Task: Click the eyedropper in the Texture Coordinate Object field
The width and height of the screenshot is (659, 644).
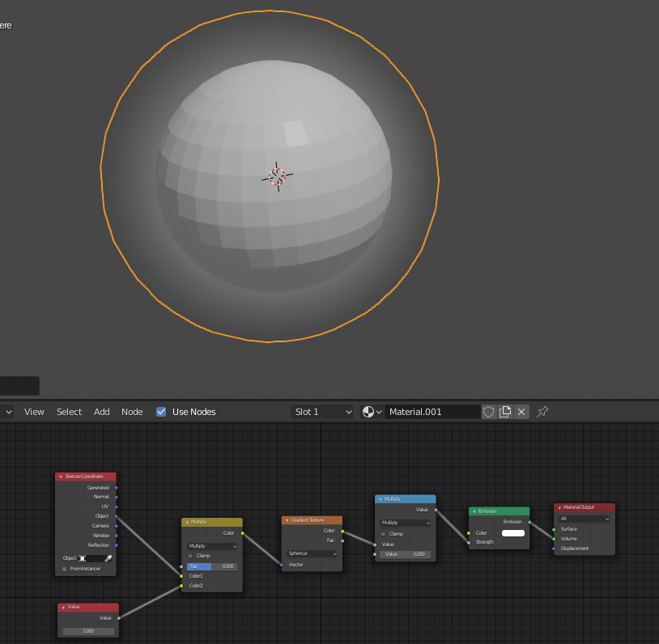Action: [108, 557]
